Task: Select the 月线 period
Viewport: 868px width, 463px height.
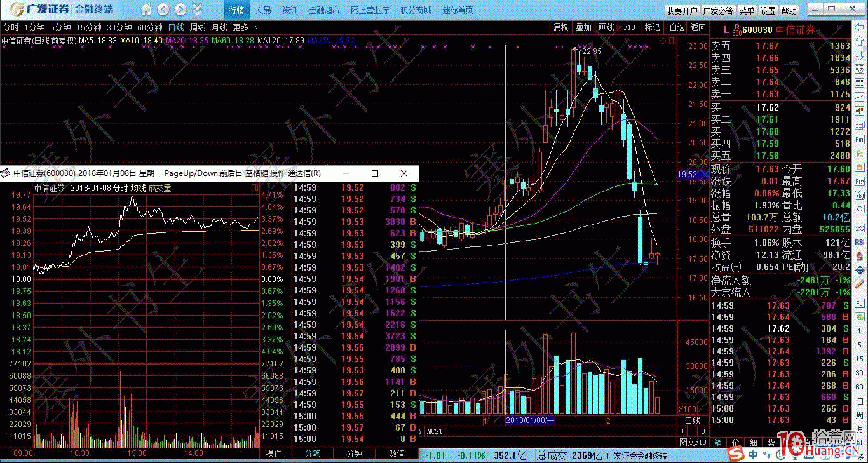Action: point(219,27)
